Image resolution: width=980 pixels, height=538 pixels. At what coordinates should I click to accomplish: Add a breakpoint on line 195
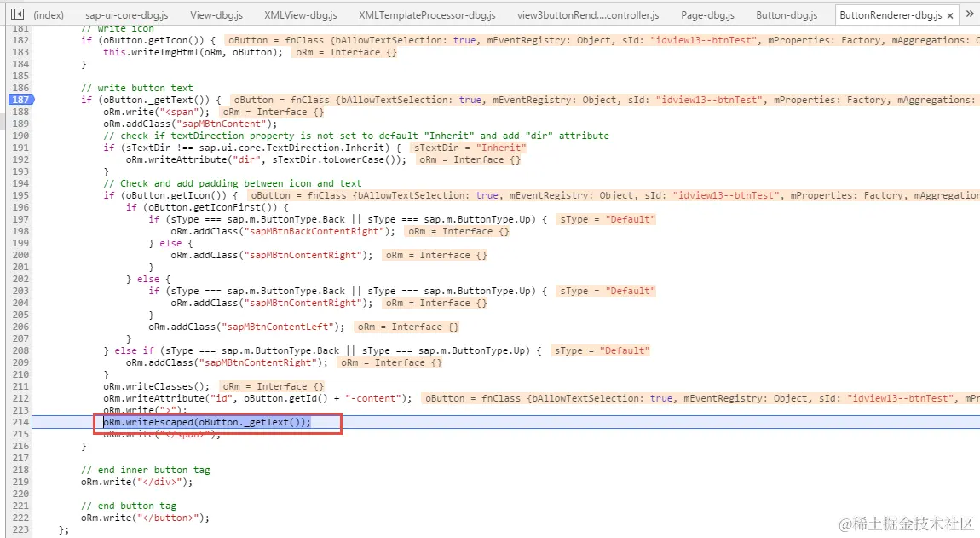(20, 195)
